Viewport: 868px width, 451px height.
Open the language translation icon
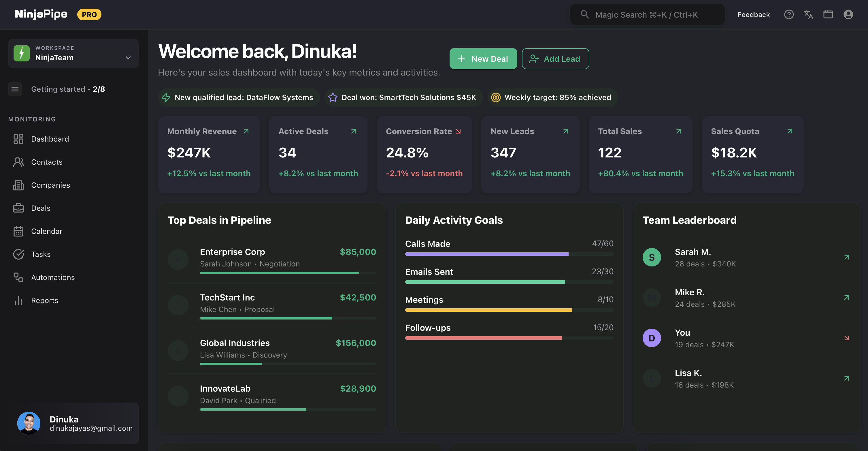(x=809, y=14)
